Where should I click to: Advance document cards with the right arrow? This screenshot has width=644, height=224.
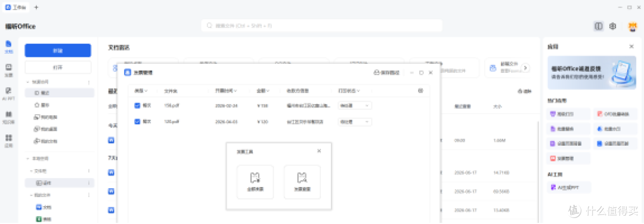(x=525, y=68)
